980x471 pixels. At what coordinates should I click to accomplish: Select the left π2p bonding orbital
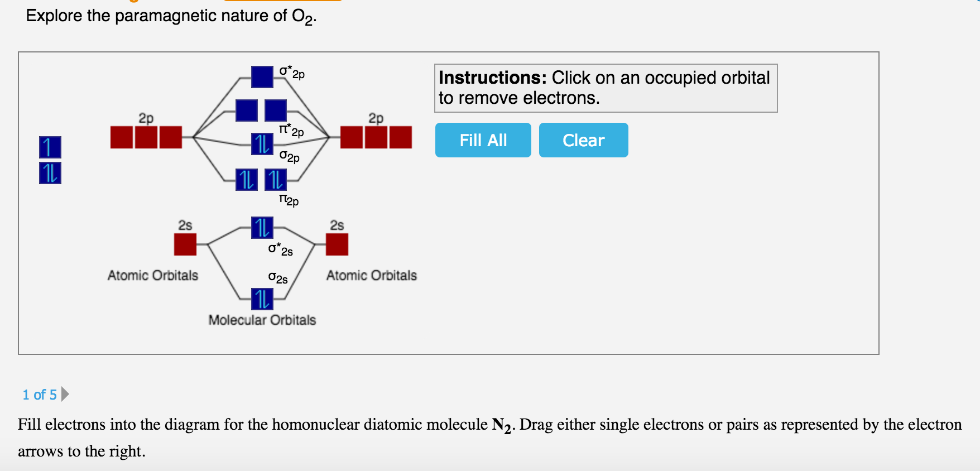[x=246, y=180]
